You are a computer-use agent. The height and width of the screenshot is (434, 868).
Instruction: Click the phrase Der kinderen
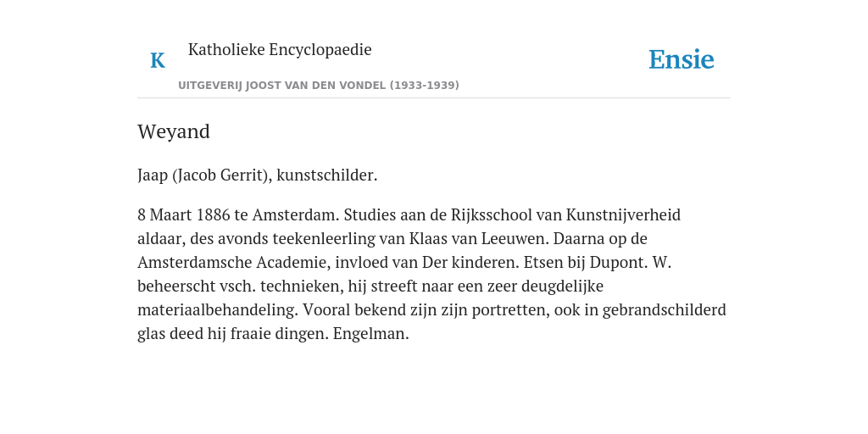470,263
